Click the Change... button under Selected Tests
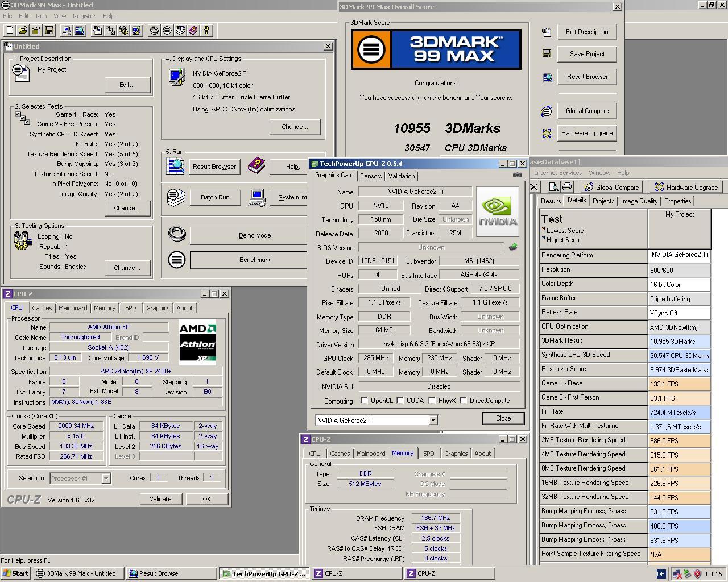 tap(127, 208)
